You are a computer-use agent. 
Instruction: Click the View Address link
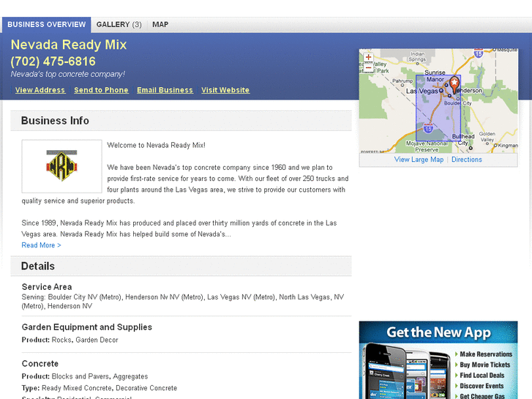point(40,90)
